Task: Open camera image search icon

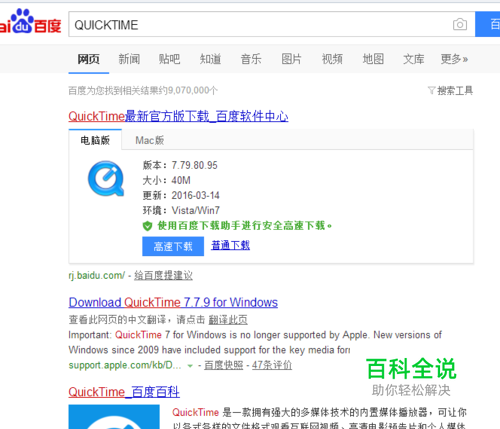Action: coord(460,24)
